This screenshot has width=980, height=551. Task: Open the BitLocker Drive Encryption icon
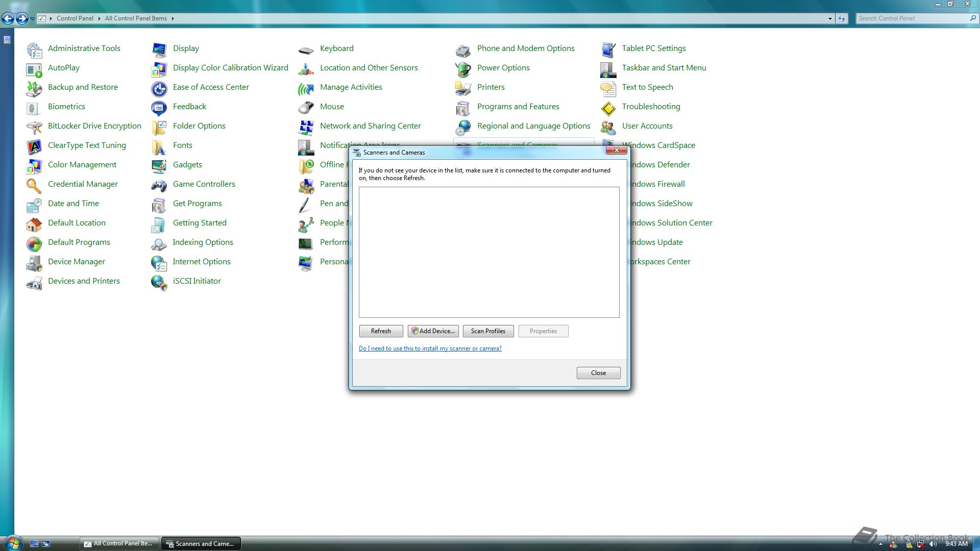click(x=34, y=127)
